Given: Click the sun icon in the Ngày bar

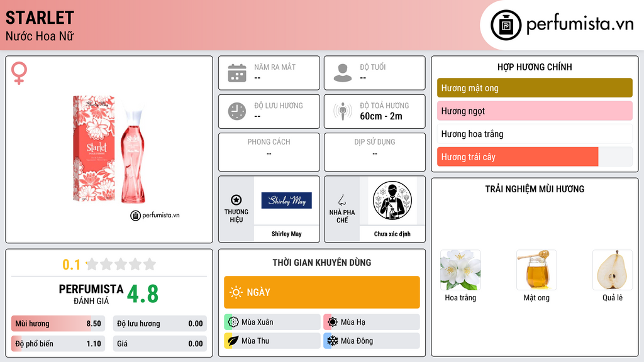Looking at the screenshot, I should tap(236, 292).
